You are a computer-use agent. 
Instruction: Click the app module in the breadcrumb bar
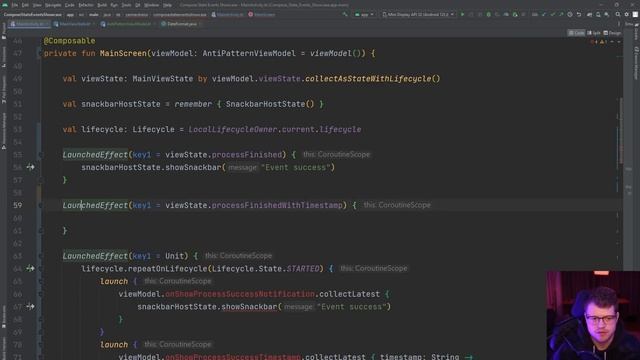point(70,15)
